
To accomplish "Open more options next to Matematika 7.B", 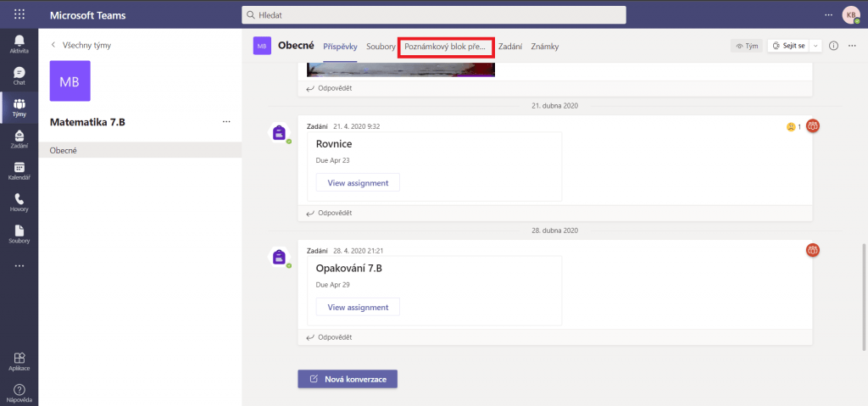I will coord(226,122).
